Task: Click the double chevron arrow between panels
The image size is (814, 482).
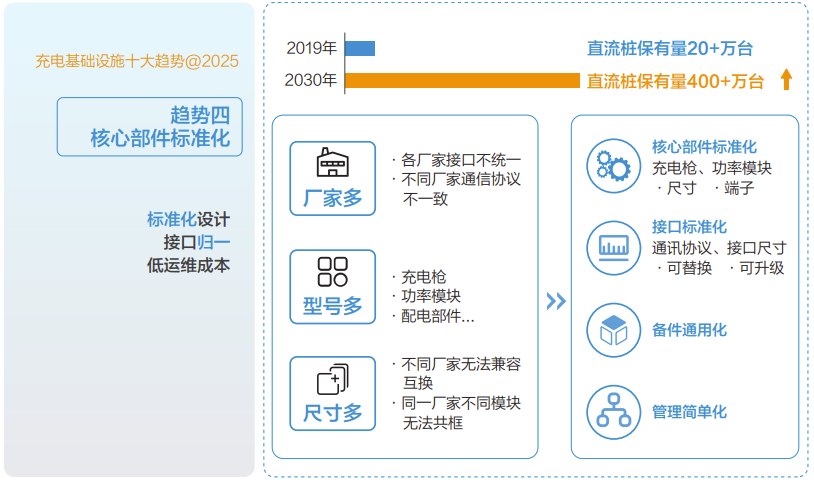Action: point(556,301)
